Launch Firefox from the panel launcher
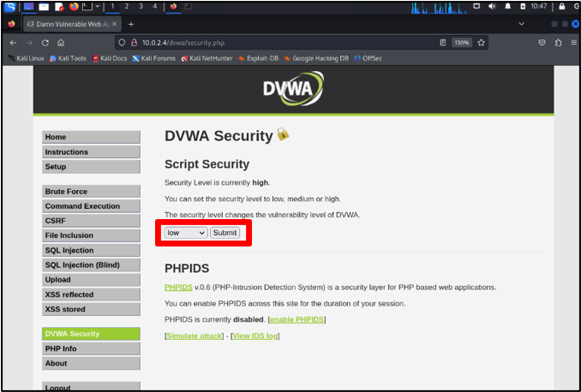 tap(74, 6)
